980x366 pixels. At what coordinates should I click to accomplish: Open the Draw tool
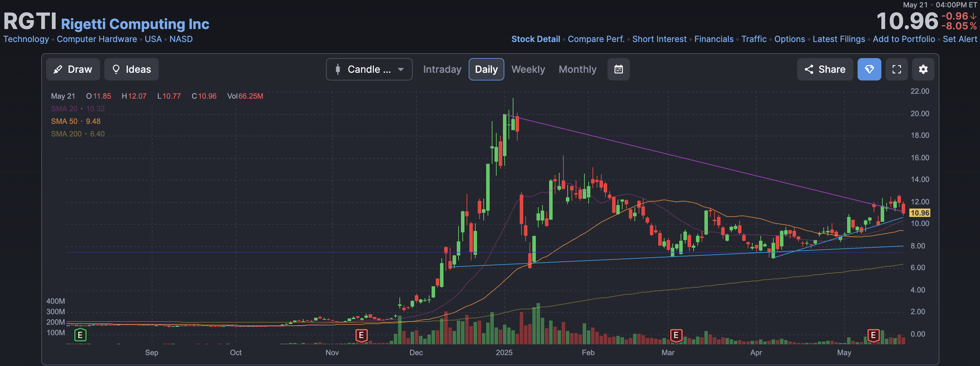tap(73, 69)
